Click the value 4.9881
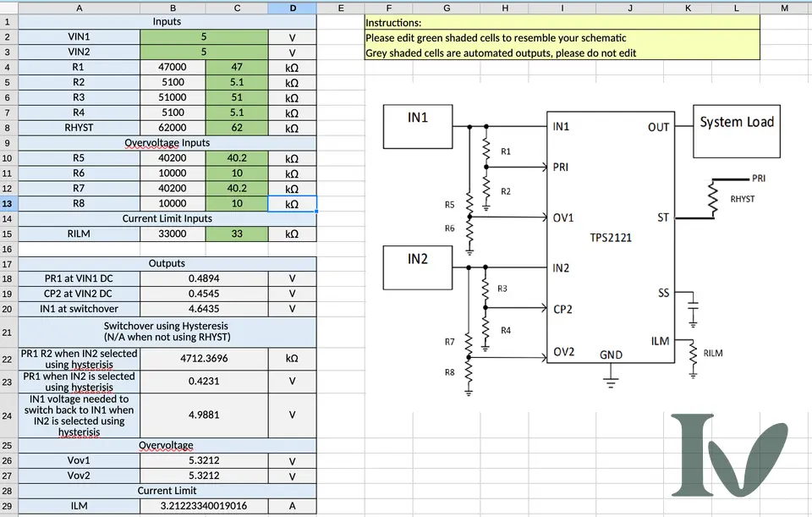Viewport: 812px width, 517px height. (x=204, y=415)
